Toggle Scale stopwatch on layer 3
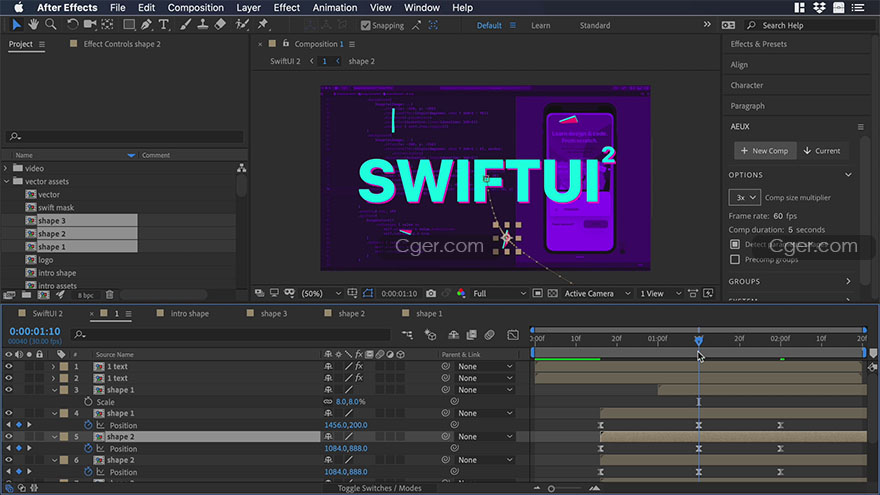 (x=88, y=402)
